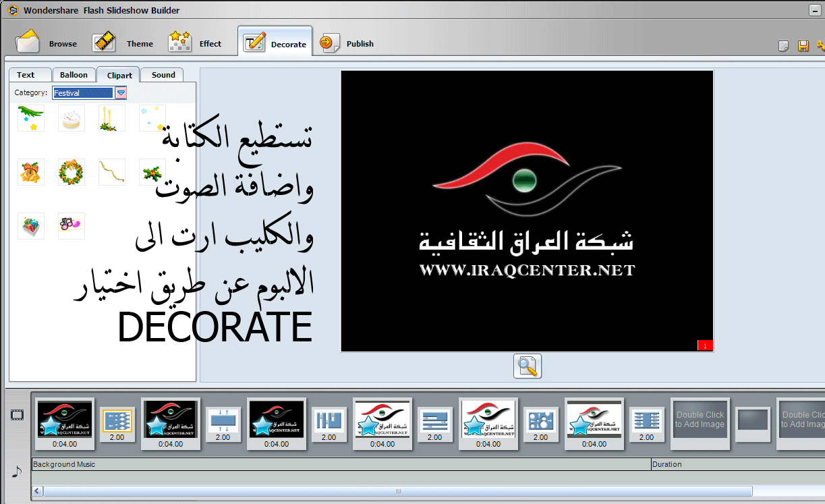Select the circles transition icon
Viewport: 825px width, 504px height.
[x=541, y=425]
